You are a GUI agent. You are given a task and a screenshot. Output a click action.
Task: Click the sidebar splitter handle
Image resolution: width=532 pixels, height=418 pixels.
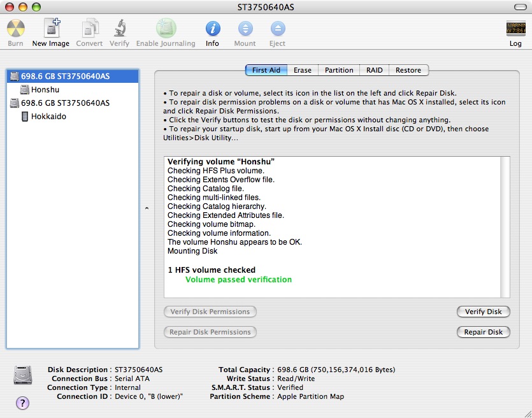point(147,208)
